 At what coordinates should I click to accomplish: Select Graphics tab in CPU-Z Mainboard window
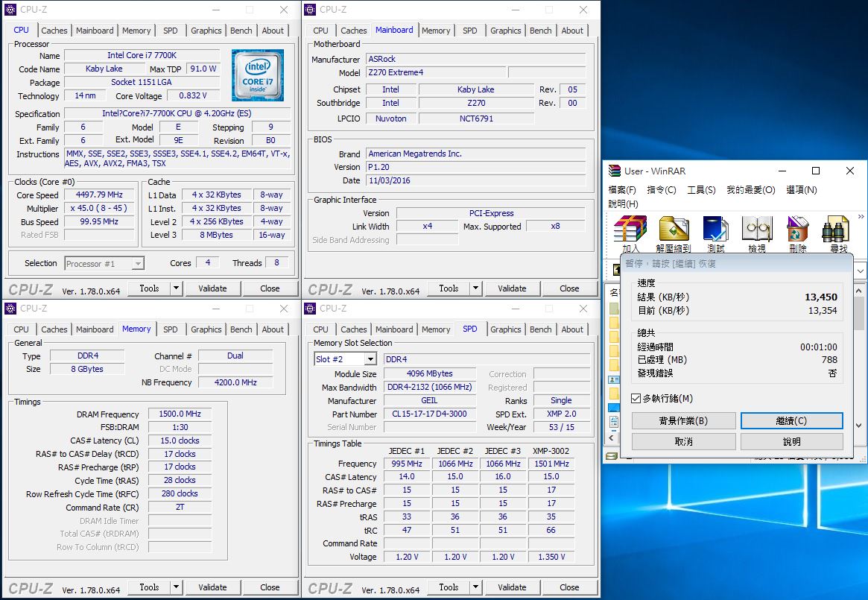[x=505, y=31]
